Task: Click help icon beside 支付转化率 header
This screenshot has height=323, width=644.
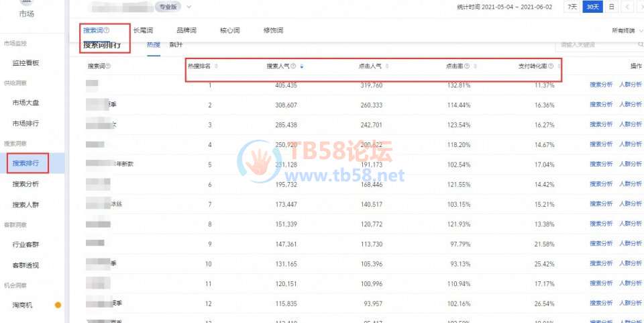Action: [x=551, y=66]
